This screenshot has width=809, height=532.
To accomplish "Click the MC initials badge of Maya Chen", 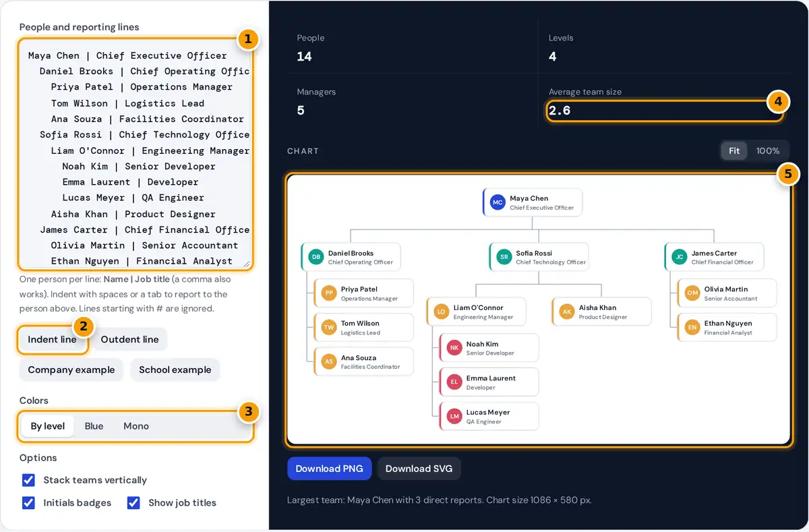I will [498, 202].
